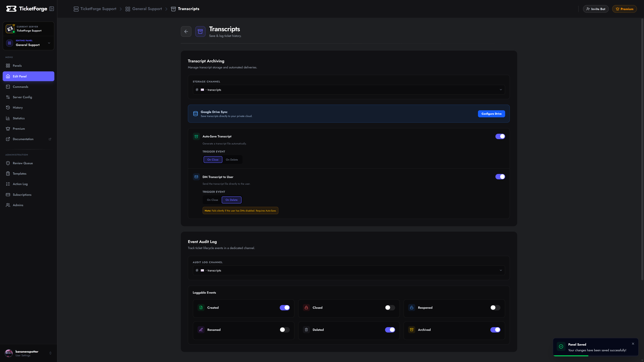Click the Subscriptions card icon
The width and height of the screenshot is (644, 362).
[x=8, y=195]
